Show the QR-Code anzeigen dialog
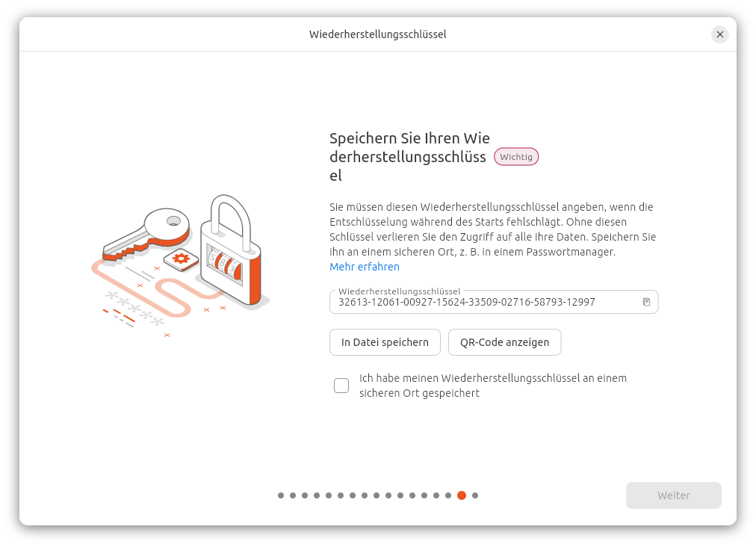 pyautogui.click(x=504, y=342)
